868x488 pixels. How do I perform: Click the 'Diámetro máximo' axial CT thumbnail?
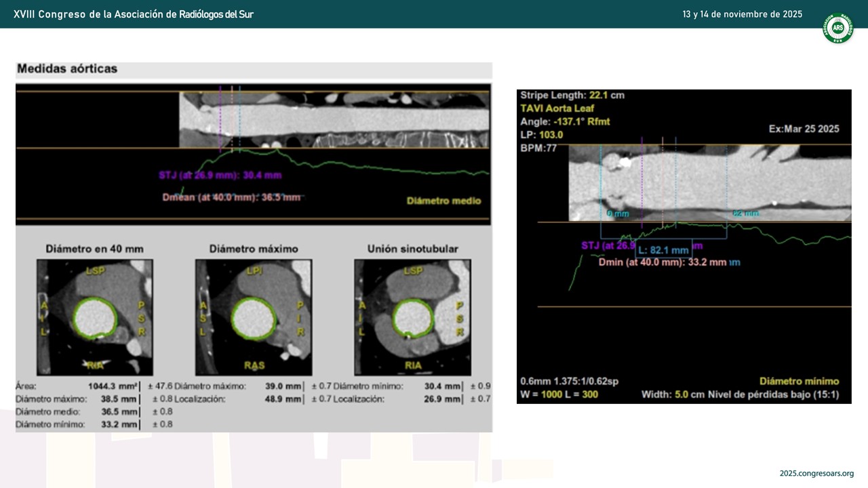click(254, 317)
